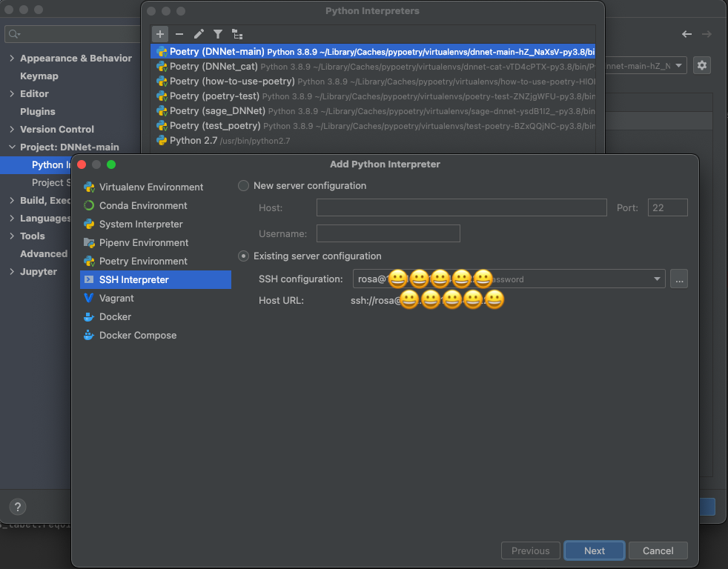Show interpreter paths tree icon
Screen dimensions: 728x569
(237, 34)
